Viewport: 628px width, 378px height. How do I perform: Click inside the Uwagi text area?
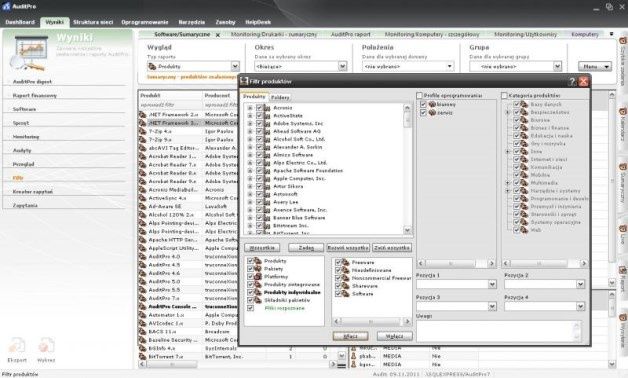tap(499, 331)
